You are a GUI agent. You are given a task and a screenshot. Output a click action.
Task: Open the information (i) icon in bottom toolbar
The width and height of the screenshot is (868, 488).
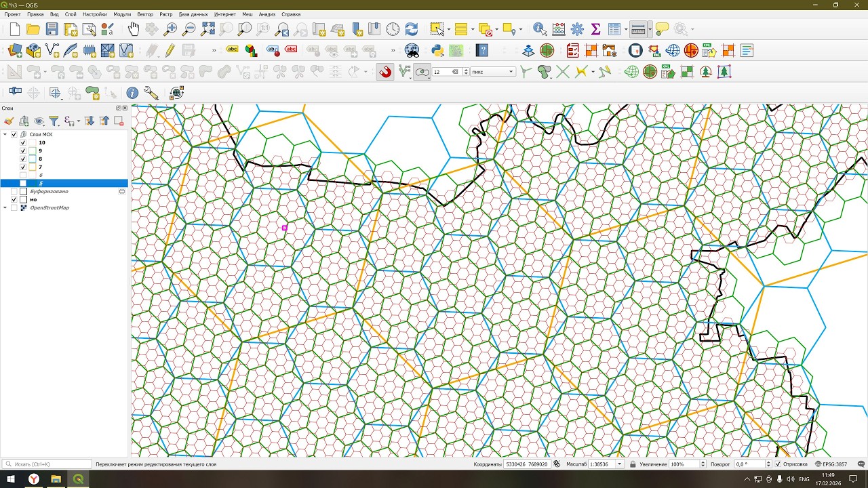[132, 93]
